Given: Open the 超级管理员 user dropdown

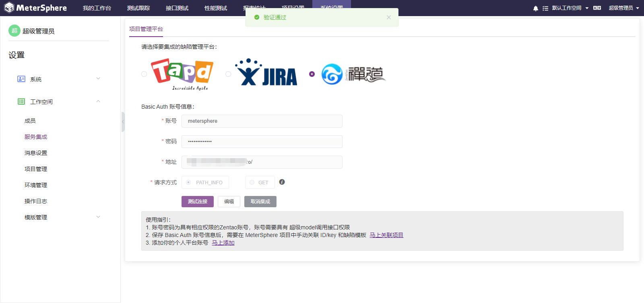Looking at the screenshot, I should tap(624, 8).
